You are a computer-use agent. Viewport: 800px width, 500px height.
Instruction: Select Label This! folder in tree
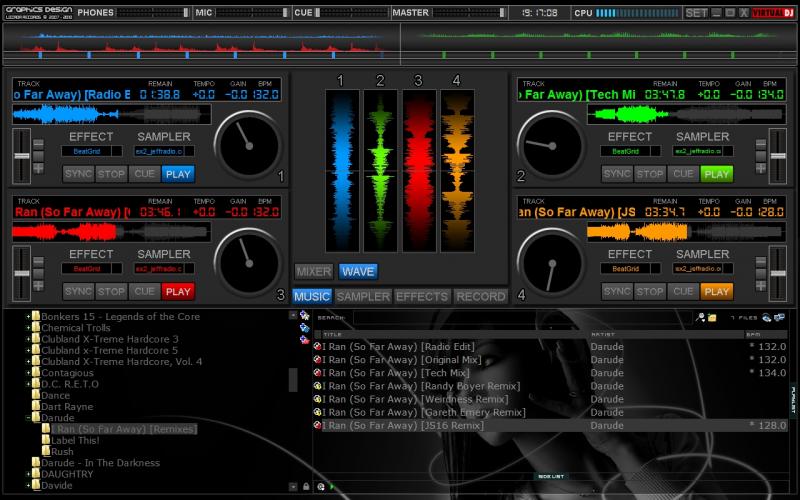(75, 440)
